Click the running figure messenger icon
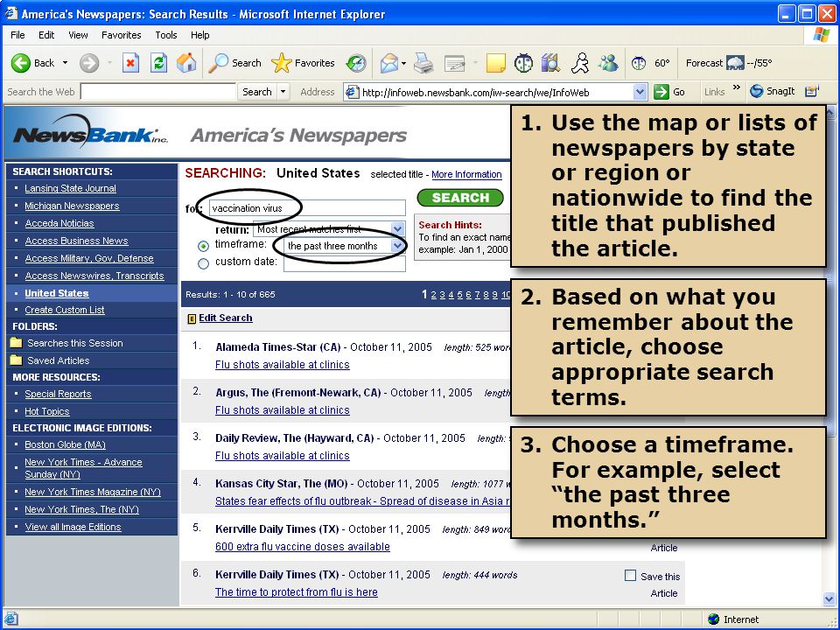 tap(579, 63)
